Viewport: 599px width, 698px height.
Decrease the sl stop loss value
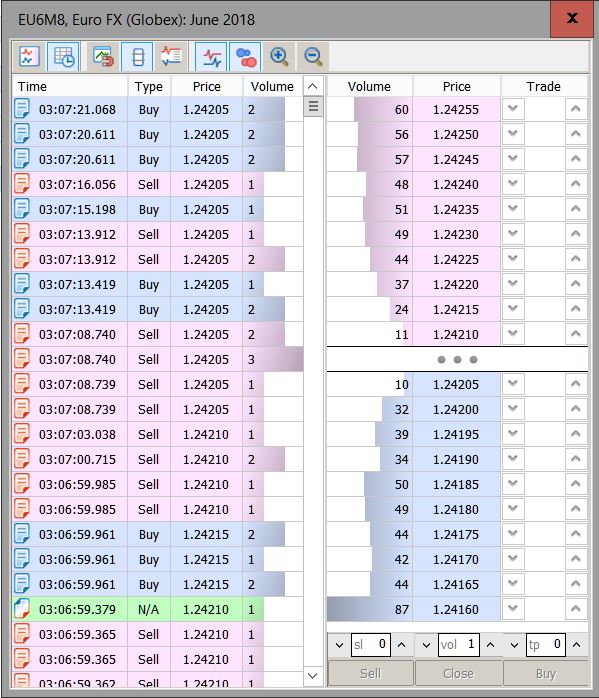pyautogui.click(x=339, y=645)
